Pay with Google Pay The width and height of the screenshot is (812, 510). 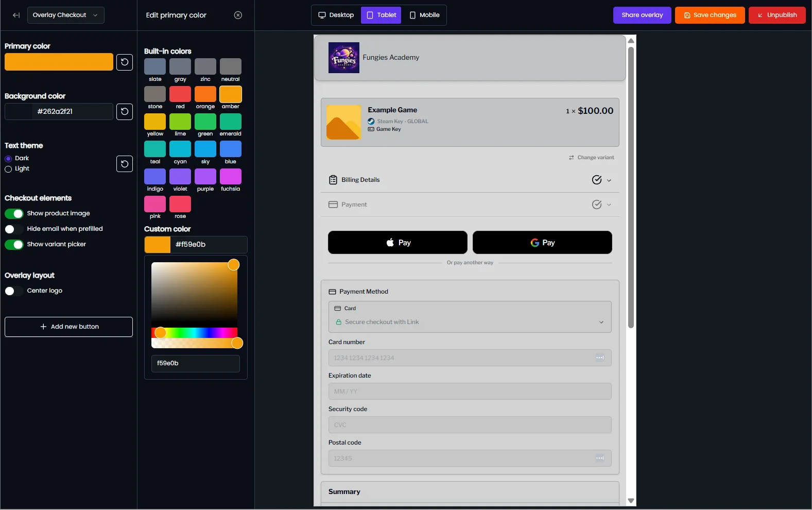coord(542,243)
